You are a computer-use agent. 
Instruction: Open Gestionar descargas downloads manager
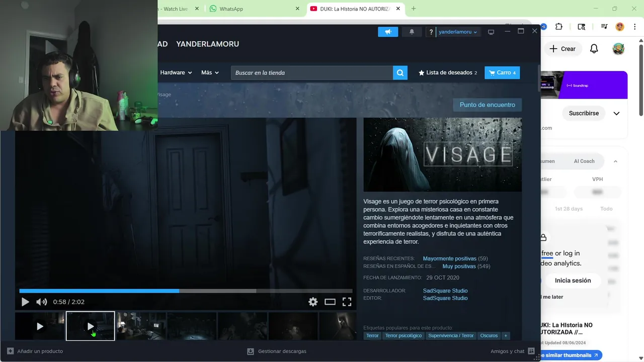coord(277,351)
